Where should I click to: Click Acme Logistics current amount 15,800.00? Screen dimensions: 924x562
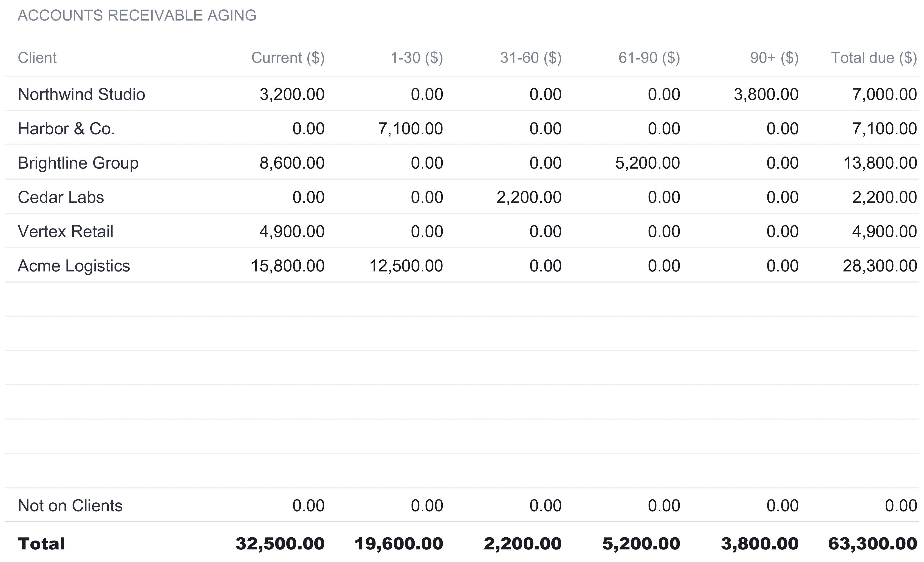[288, 266]
